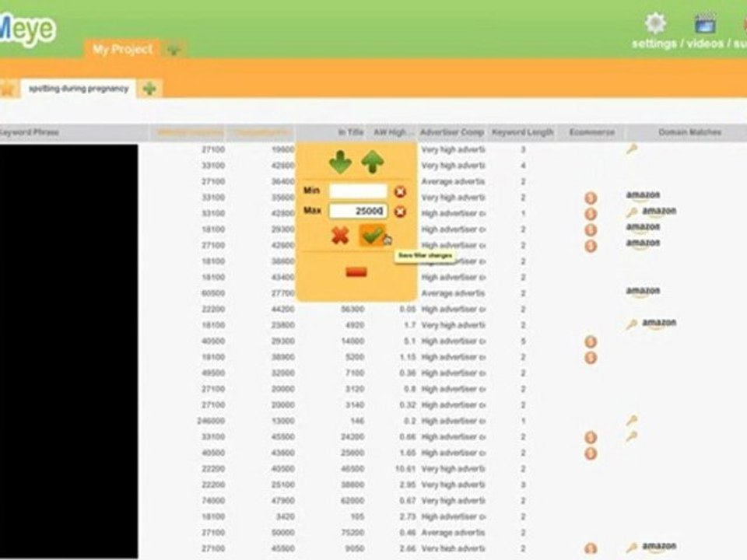Screen dimensions: 747x560
Task: Click the ecommerce coin in the 33100 / 45500 row
Action: pyautogui.click(x=591, y=438)
